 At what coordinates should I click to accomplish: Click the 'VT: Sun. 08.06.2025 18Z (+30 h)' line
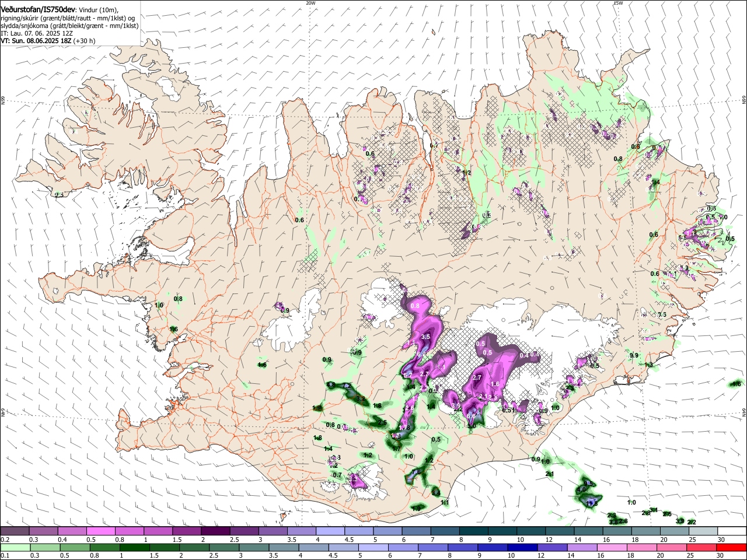click(x=48, y=41)
